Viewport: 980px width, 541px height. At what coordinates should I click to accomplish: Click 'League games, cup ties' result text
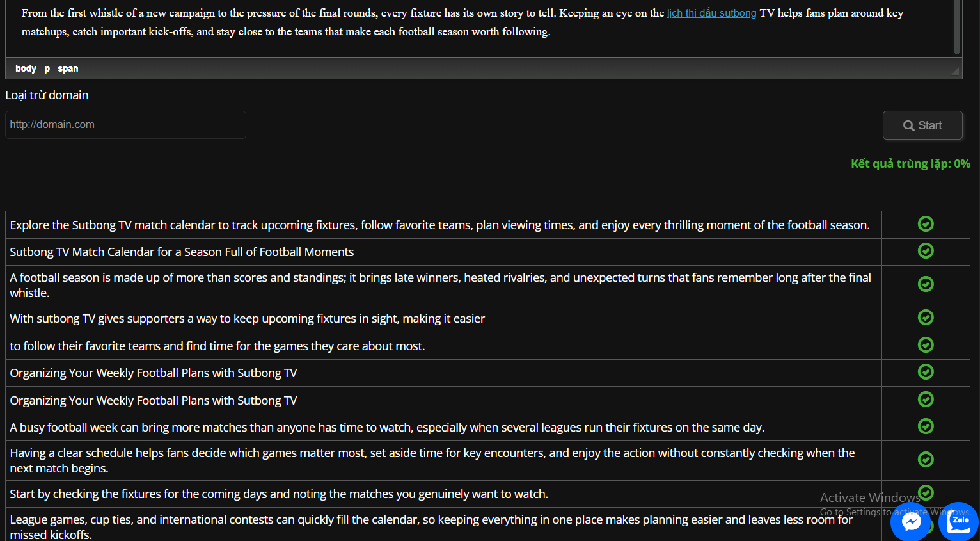click(x=431, y=527)
